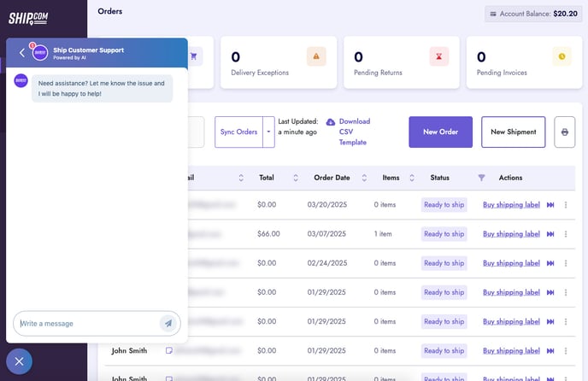Buy shipping label for 03/07/2025 order
The height and width of the screenshot is (381, 588).
pyautogui.click(x=511, y=234)
